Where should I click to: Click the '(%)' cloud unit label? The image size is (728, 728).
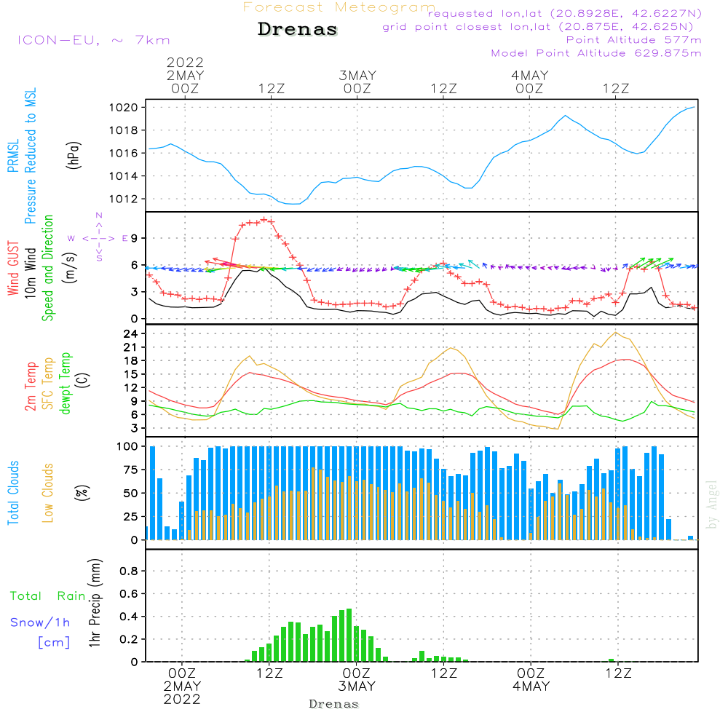tap(82, 493)
